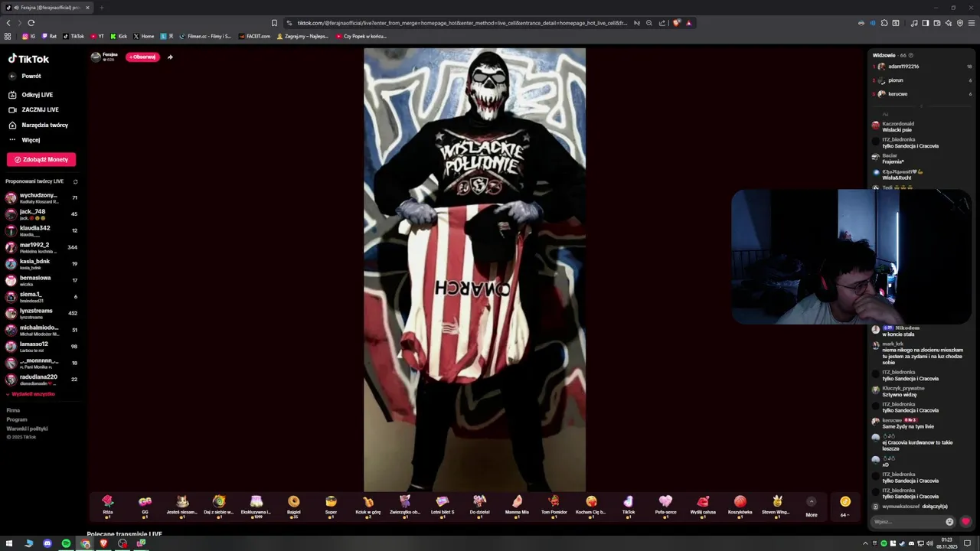Send the Steven Wing gift
The image size is (980, 551).
(776, 506)
